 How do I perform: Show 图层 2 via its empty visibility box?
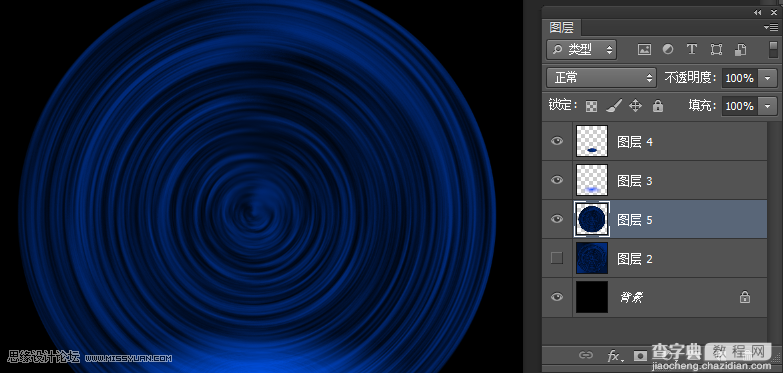pos(557,258)
